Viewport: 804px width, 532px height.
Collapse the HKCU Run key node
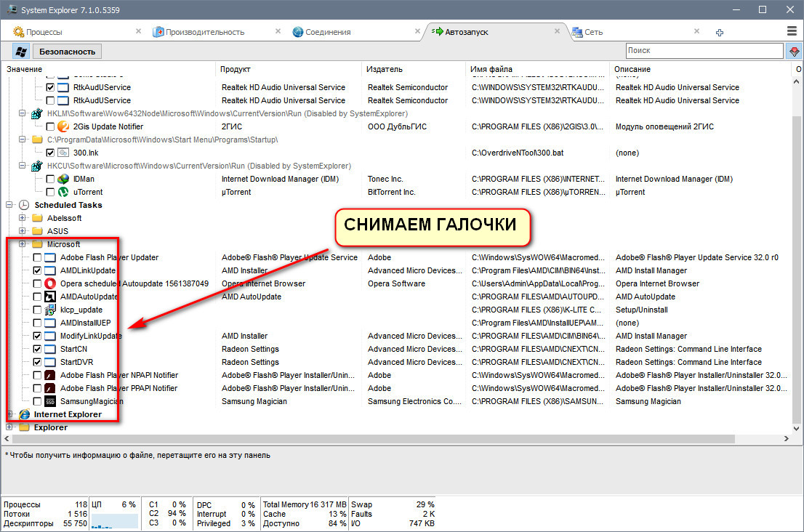[22, 166]
